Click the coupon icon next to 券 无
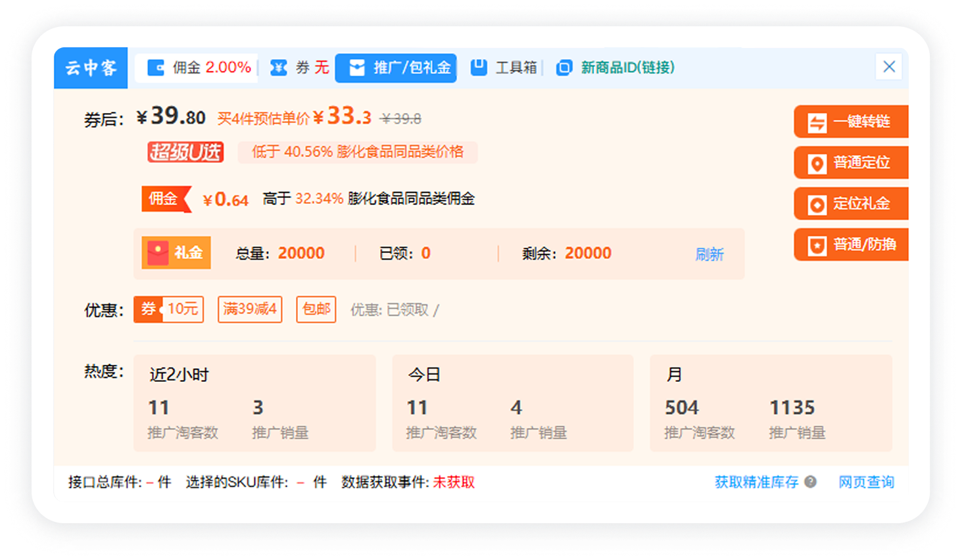The height and width of the screenshot is (560, 962). click(x=279, y=67)
